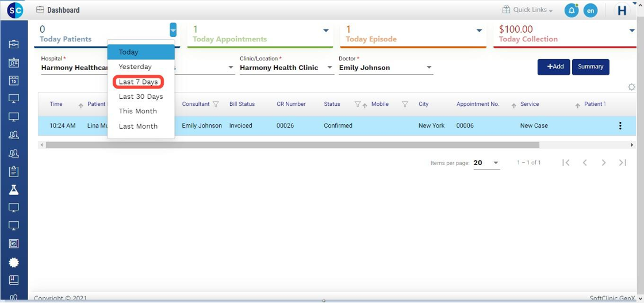
Task: Choose Last 30 Days option
Action: pyautogui.click(x=141, y=97)
